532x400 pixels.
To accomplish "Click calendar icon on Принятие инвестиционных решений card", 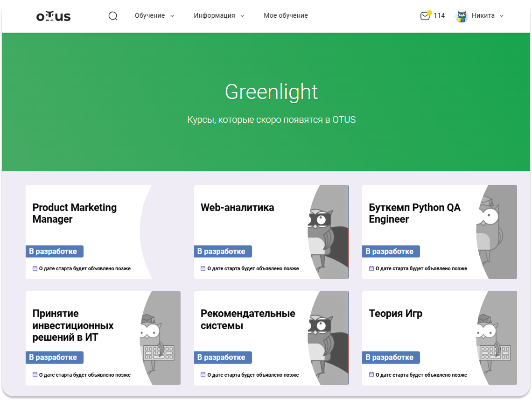I will (x=35, y=374).
